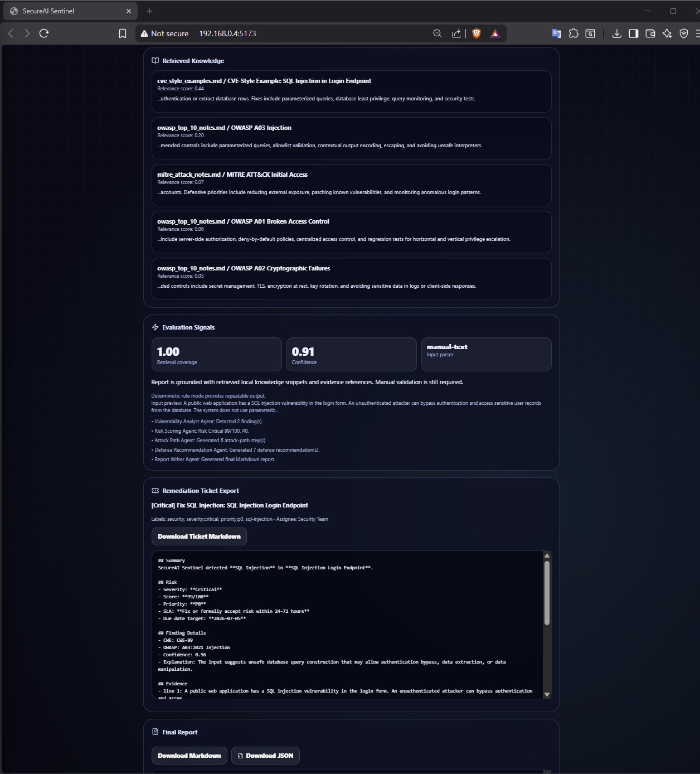Open the browser main menu
Viewport: 700px width, 774px height.
tap(697, 33)
